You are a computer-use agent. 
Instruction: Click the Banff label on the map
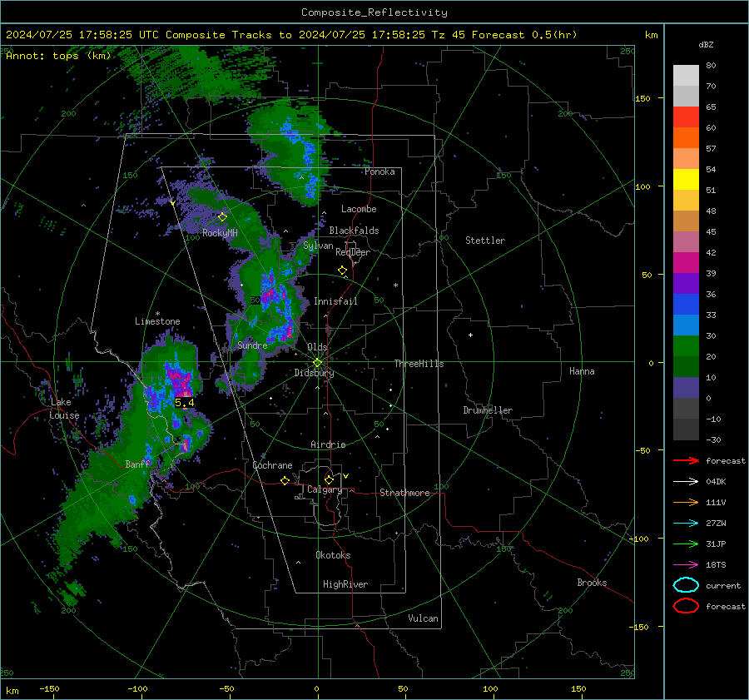(137, 464)
